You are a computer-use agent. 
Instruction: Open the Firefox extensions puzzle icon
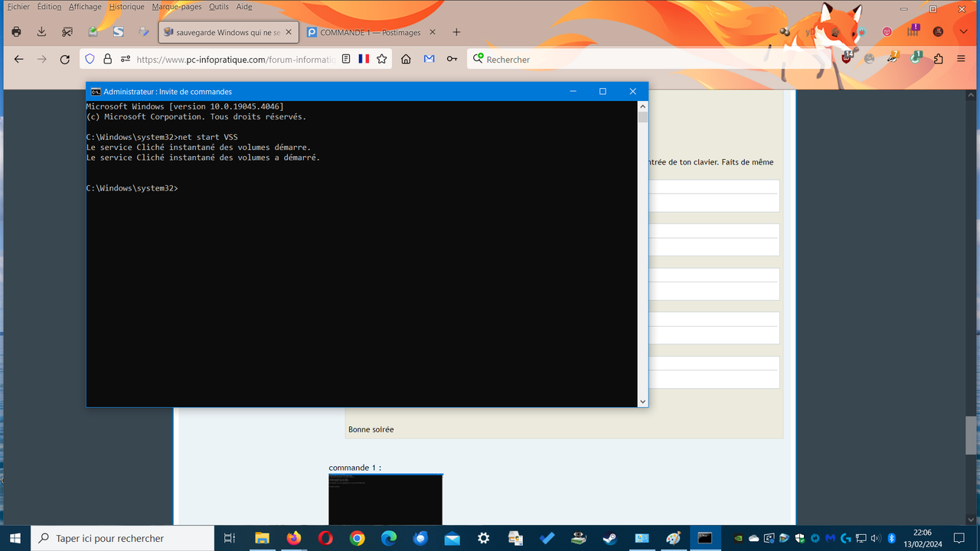click(x=939, y=59)
